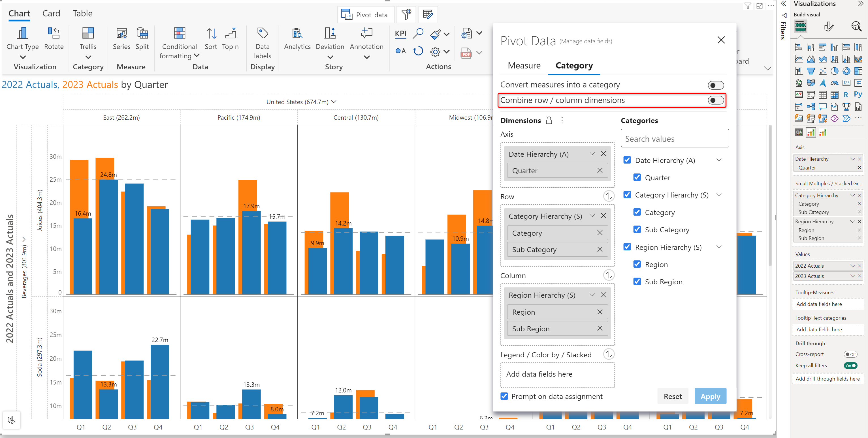Click Legend Add data fields here box
This screenshot has width=868, height=438.
click(557, 374)
